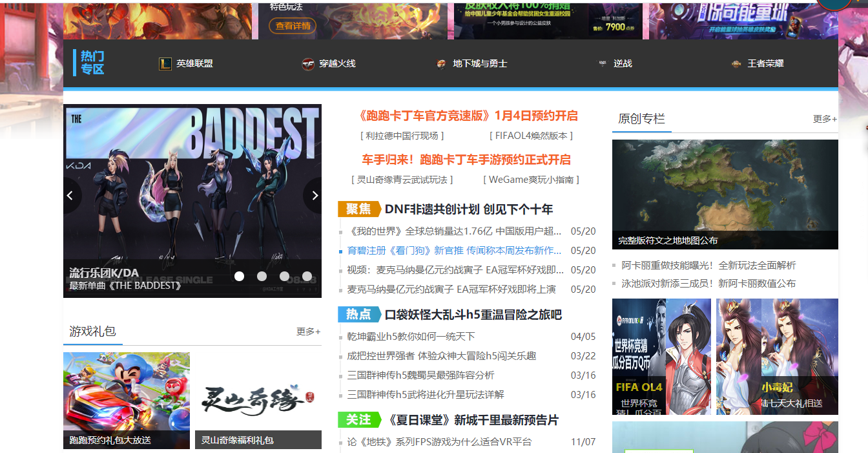Open 穿越火线 zone link
Image resolution: width=868 pixels, height=453 pixels.
(x=337, y=63)
